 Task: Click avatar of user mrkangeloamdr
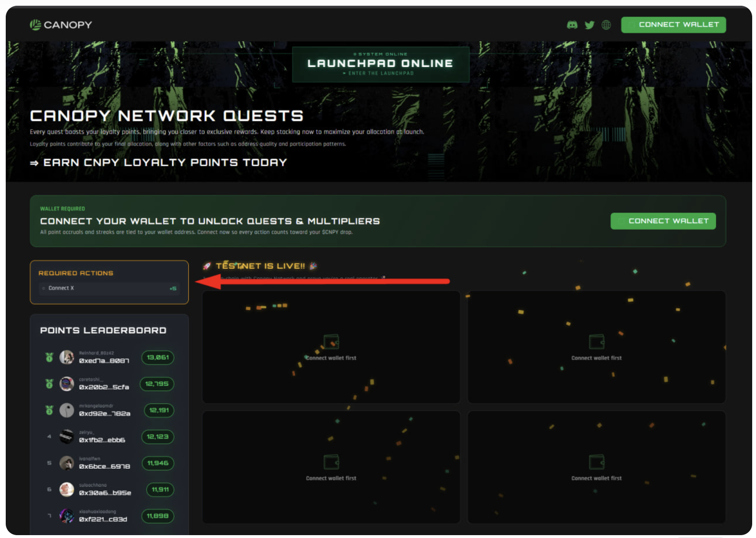point(66,410)
